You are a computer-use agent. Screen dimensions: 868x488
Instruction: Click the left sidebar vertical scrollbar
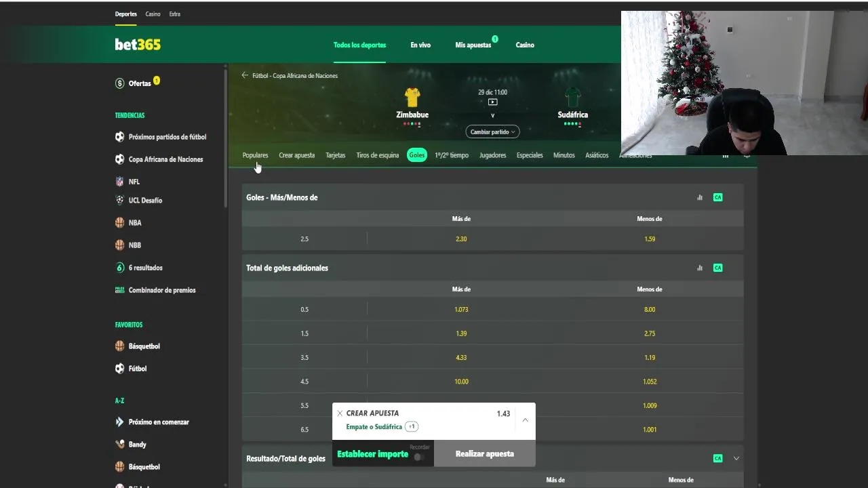[226, 138]
